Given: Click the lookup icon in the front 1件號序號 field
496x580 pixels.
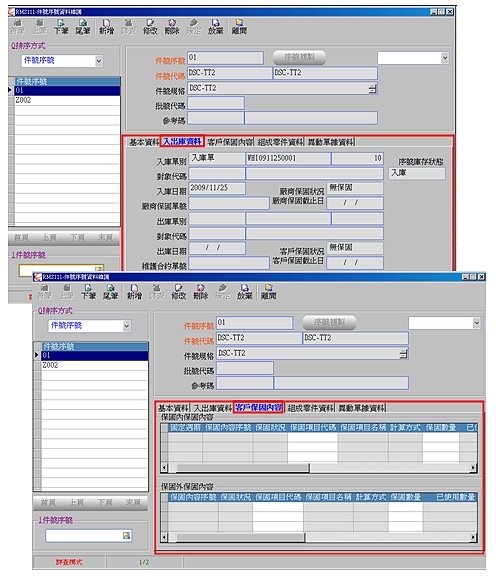Looking at the screenshot, I should [x=126, y=535].
